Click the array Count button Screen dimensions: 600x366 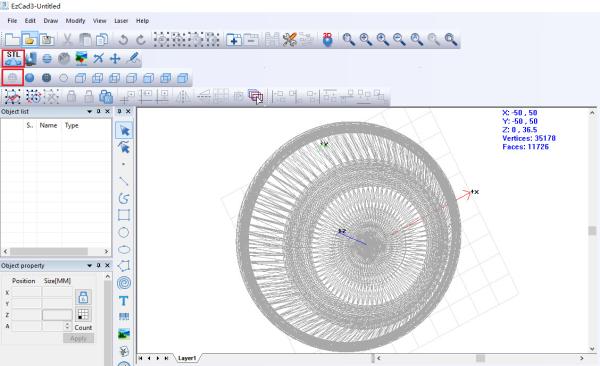[x=83, y=328]
